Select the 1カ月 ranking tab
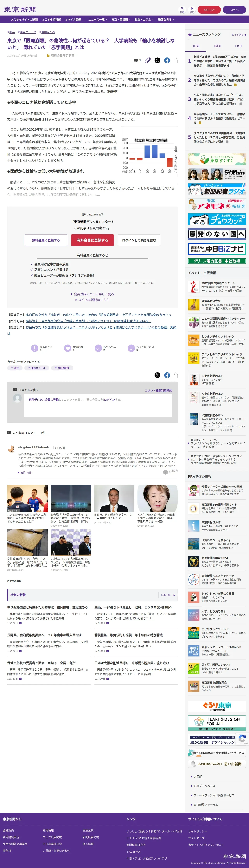Viewport: 249px width, 868px height. [x=238, y=46]
